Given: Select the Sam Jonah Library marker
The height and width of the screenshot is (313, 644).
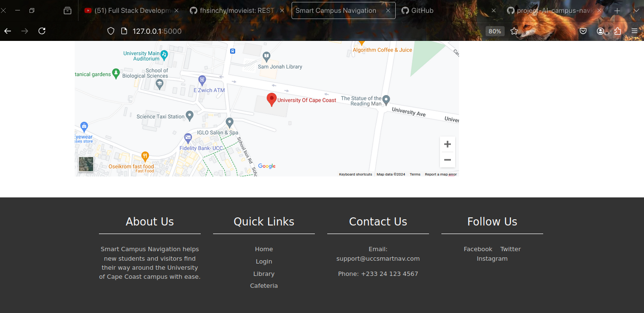Looking at the screenshot, I should coord(266,57).
